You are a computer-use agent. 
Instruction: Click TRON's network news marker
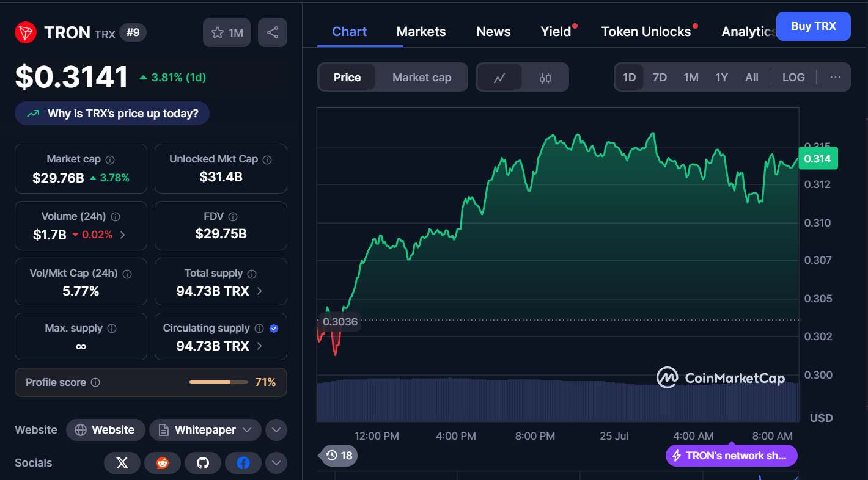pyautogui.click(x=732, y=456)
